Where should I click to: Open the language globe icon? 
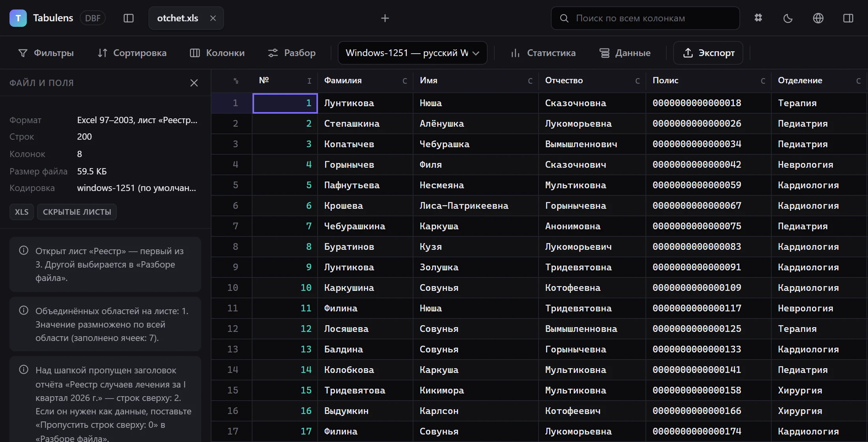(x=818, y=18)
